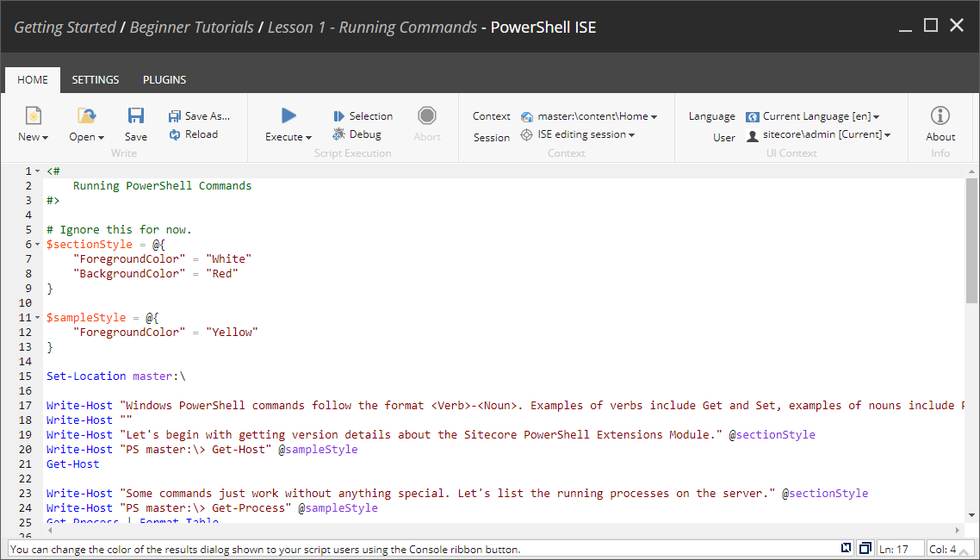Collapse the comment block fold at line 1
This screenshot has height=560, width=980.
click(x=38, y=171)
